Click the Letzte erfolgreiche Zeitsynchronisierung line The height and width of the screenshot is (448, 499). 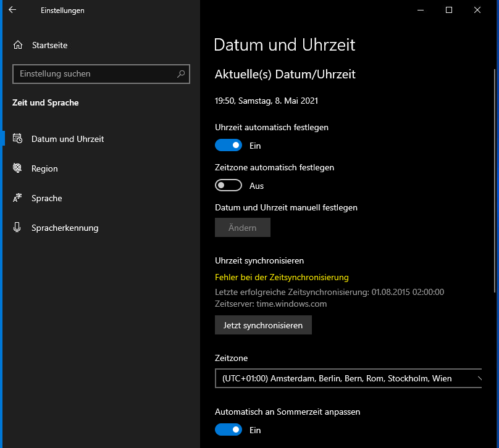(329, 292)
